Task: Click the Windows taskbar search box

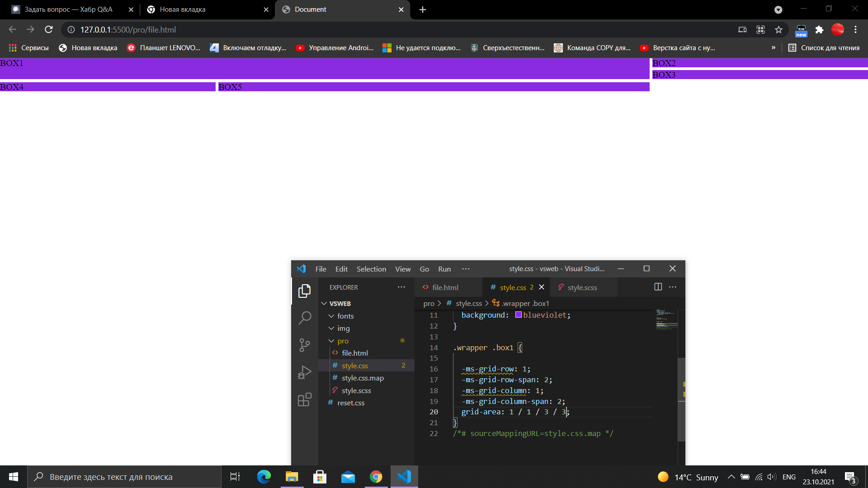Action: [x=124, y=477]
